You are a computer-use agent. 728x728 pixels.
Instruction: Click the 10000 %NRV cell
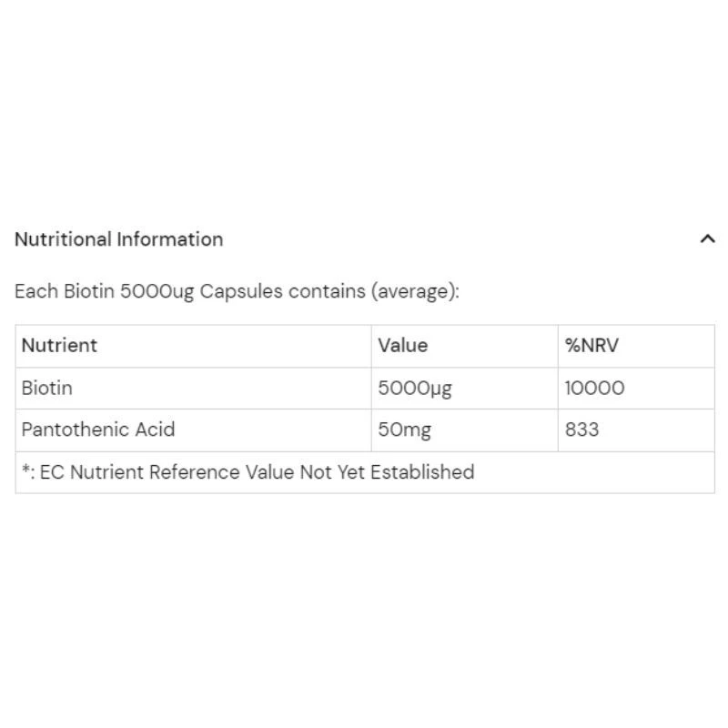tap(594, 388)
